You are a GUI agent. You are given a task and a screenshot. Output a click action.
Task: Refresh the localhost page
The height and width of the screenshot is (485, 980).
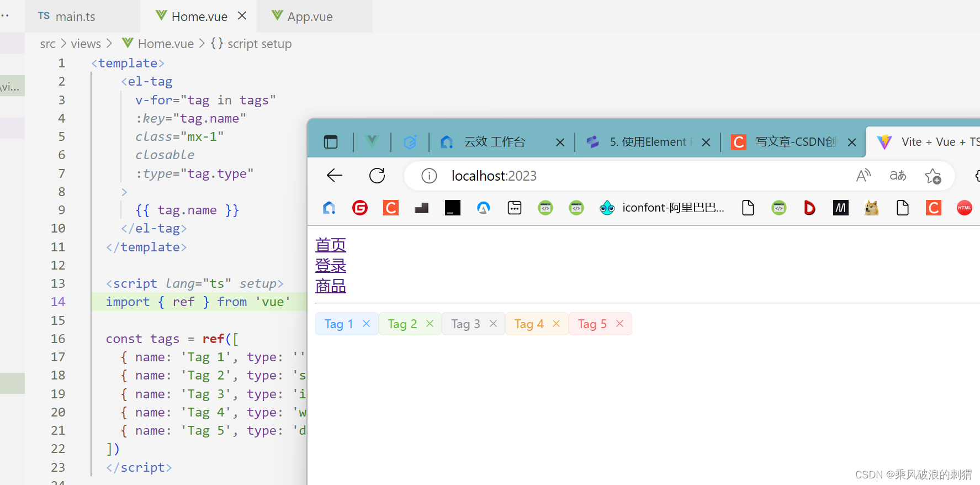(377, 176)
